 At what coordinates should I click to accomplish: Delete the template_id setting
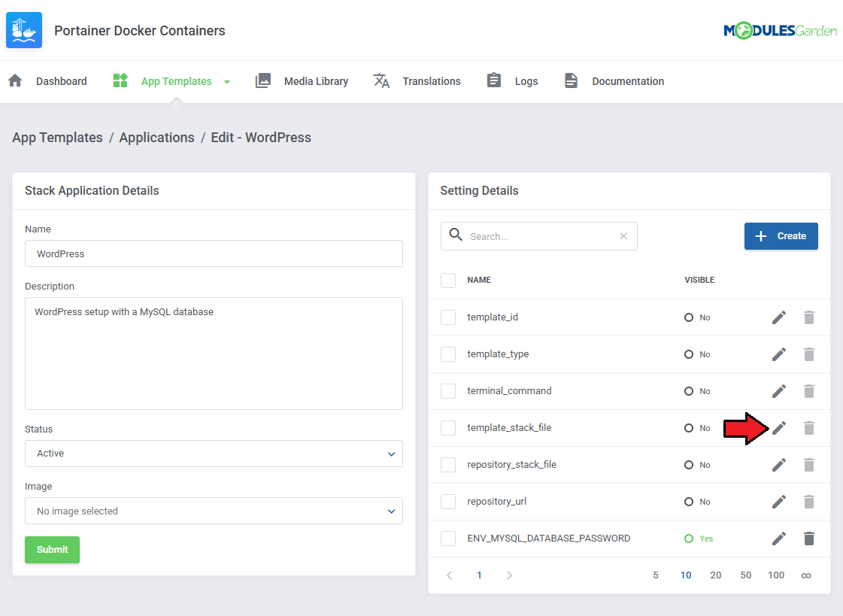(809, 317)
